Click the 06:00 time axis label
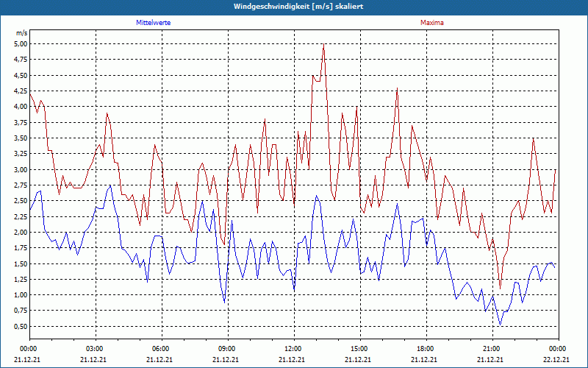The height and width of the screenshot is (368, 588). pos(162,349)
